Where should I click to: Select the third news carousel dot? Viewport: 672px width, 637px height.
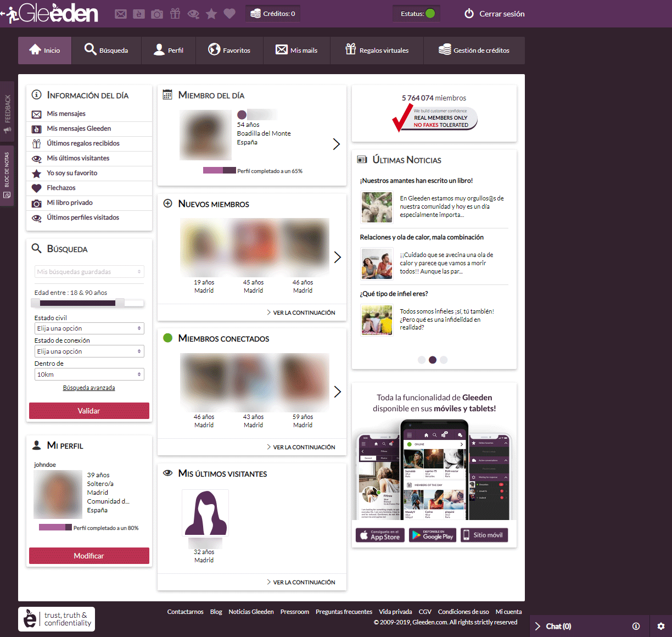[x=444, y=360]
